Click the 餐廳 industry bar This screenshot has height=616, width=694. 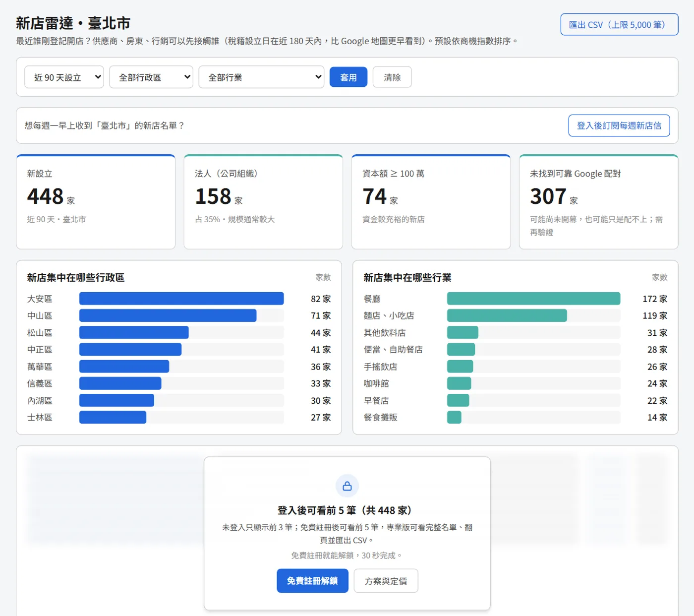tap(533, 299)
